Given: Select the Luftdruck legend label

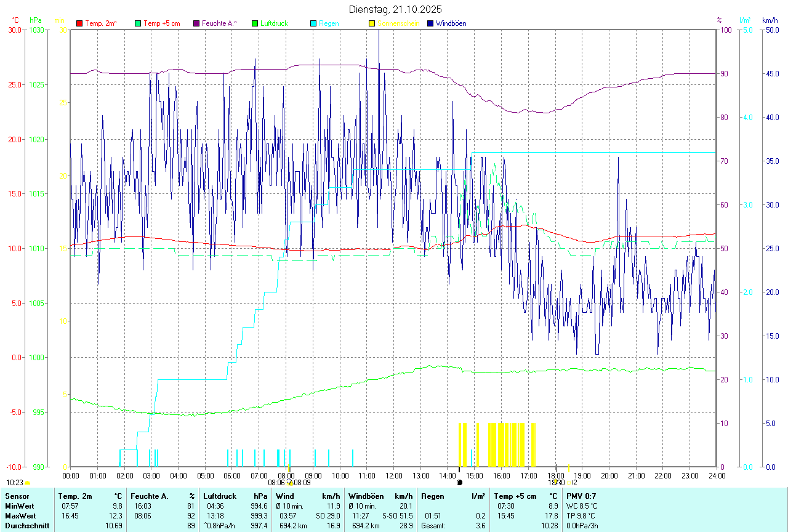Looking at the screenshot, I should coord(274,23).
